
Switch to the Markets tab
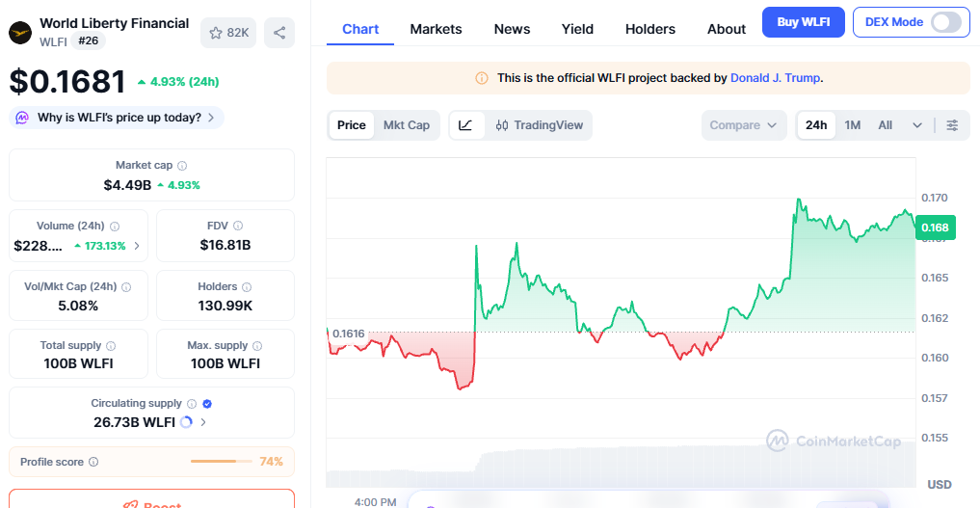point(436,29)
